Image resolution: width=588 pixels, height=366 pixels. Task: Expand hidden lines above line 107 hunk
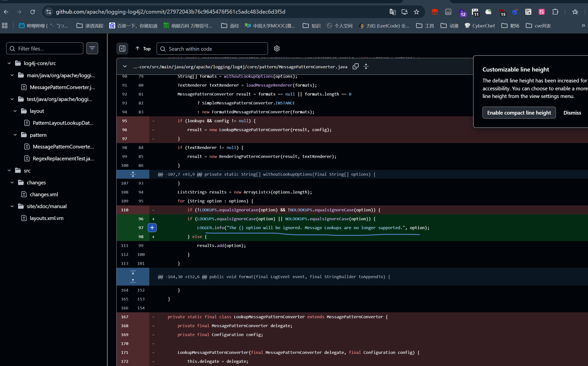(133, 174)
